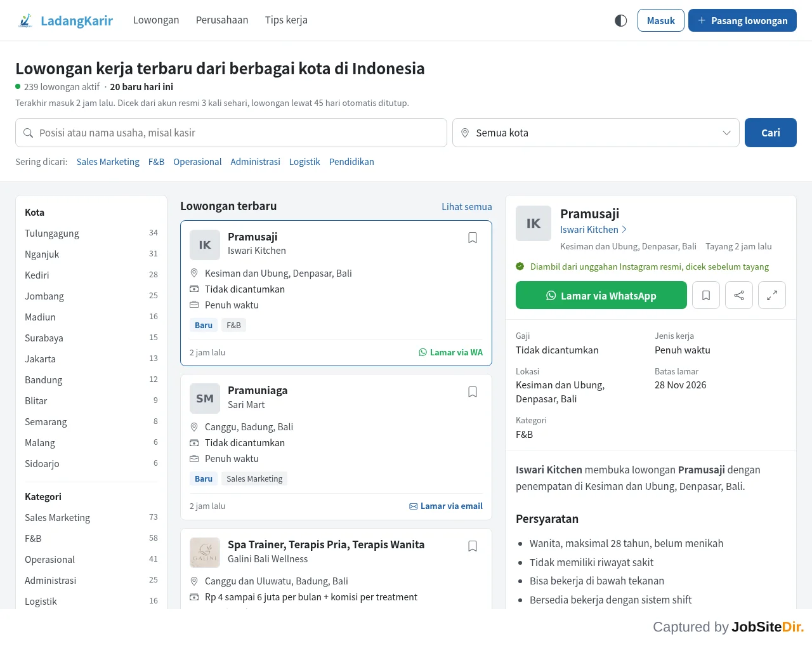Screen dimensions: 812x646
Task: Filter by city Sidoarjo
Action: pyautogui.click(x=91, y=464)
